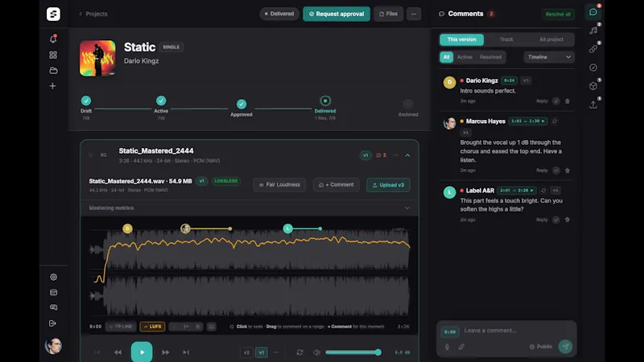Click the Fair Loudness button
The image size is (644, 362).
pyautogui.click(x=279, y=185)
